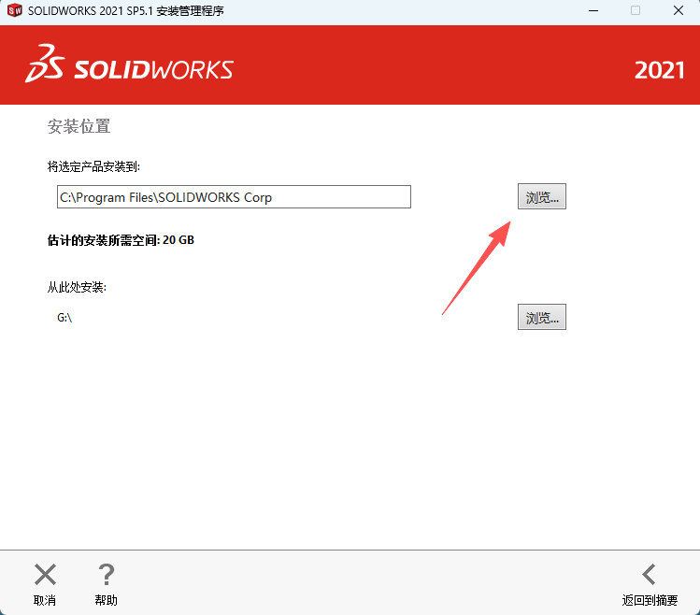Click the 安装位置 heading
This screenshot has height=615, width=700.
(79, 126)
